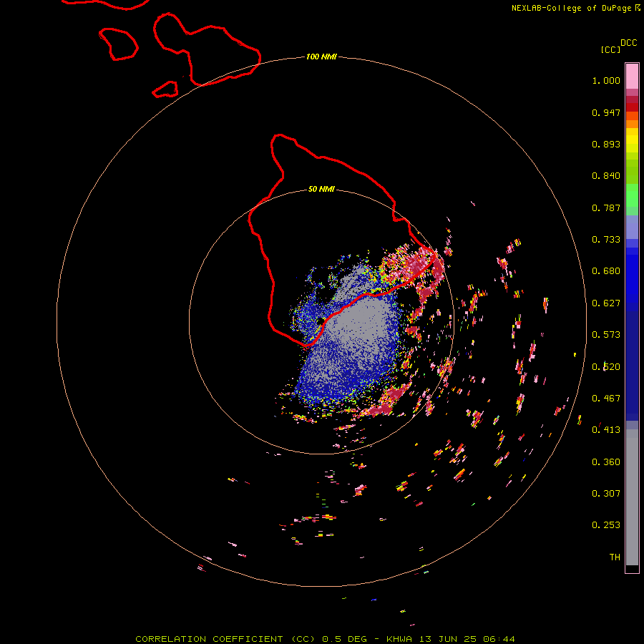Viewport: 644px width, 644px height.
Task: Click the TH threshold label
Action: pos(615,557)
